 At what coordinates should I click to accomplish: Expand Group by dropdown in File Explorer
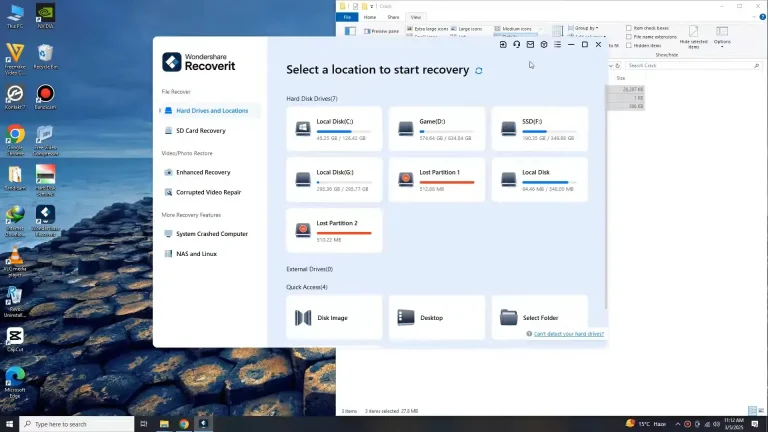[x=583, y=28]
